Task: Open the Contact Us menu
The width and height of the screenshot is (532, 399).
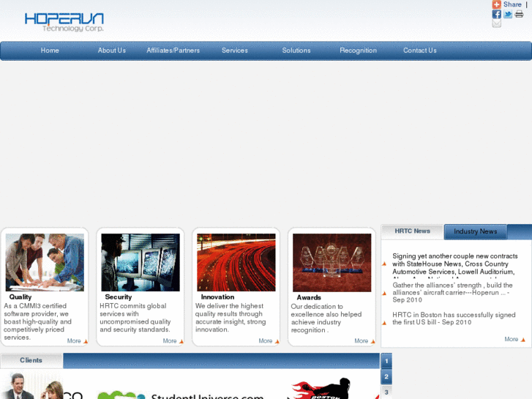Action: coord(420,51)
